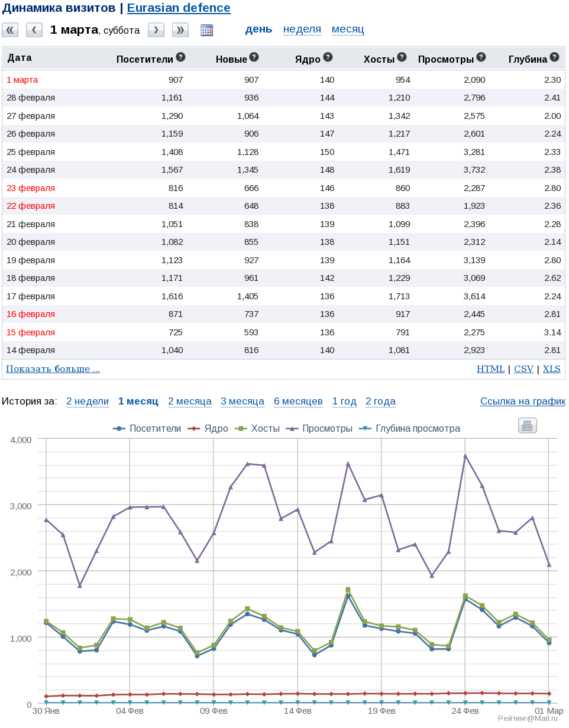Viewport: 569px width, 728px height.
Task: Go to previous day with single-left arrow
Action: (x=34, y=30)
